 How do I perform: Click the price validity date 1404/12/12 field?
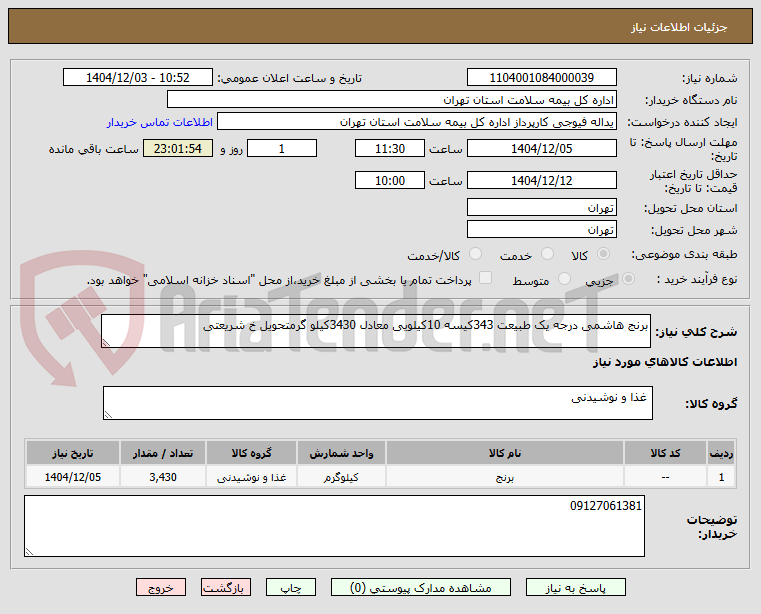(x=542, y=180)
